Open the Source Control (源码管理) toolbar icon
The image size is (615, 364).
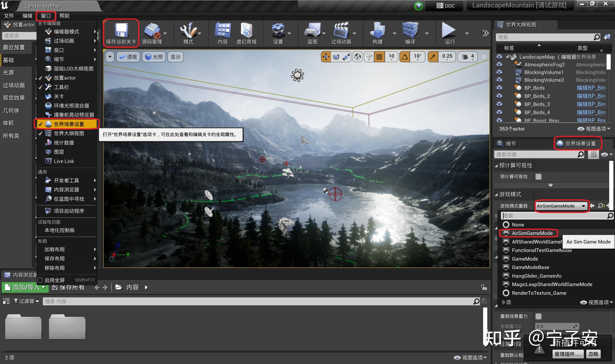click(152, 31)
